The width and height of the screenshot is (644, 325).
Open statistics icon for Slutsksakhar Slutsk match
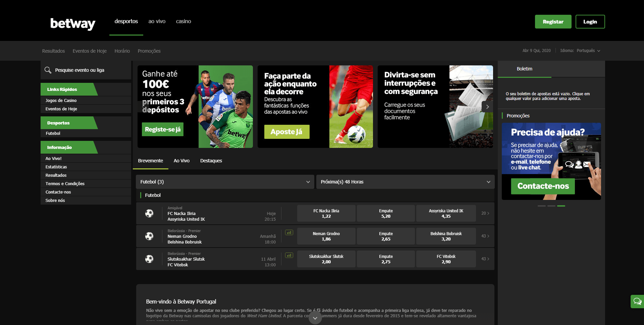289,255
